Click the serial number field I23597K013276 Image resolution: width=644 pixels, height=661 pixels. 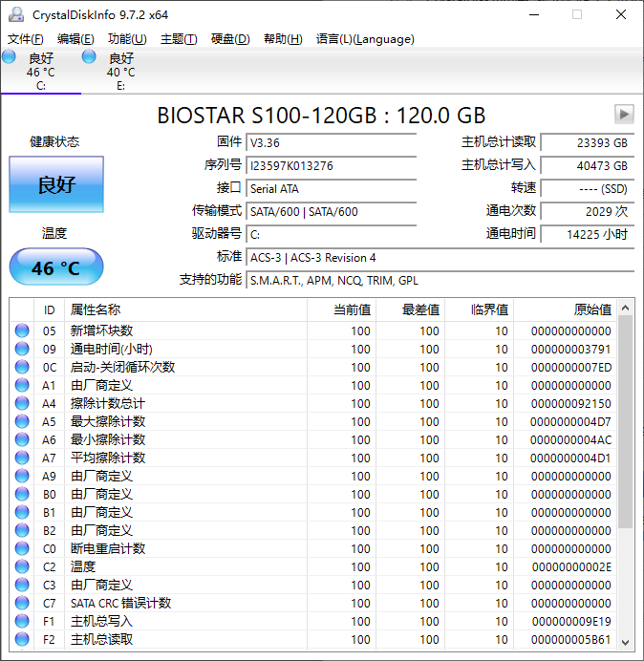click(332, 165)
